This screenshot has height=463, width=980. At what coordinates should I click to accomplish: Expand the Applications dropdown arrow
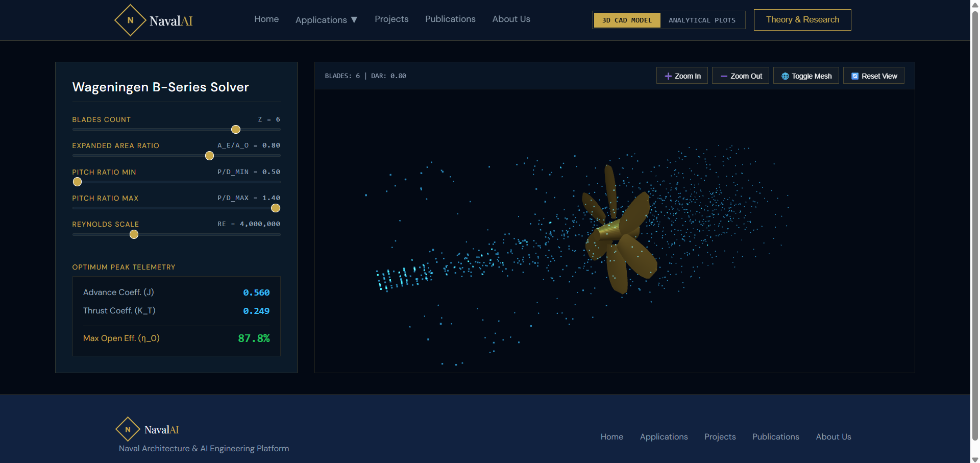pos(354,20)
